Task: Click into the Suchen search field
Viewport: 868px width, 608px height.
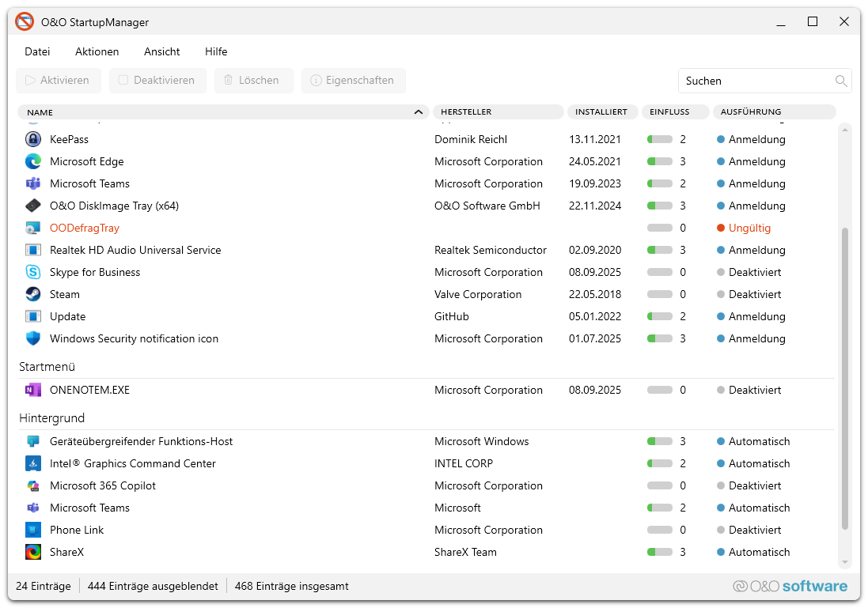Action: click(756, 81)
